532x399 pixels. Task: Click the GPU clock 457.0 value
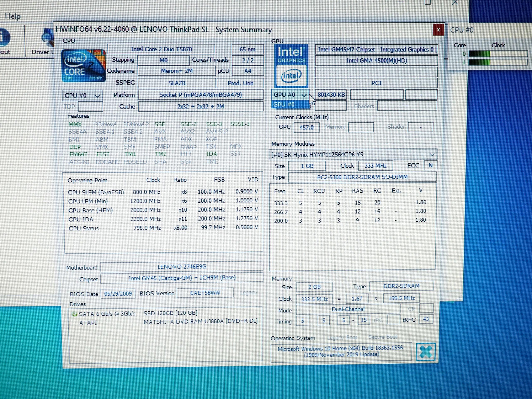306,127
